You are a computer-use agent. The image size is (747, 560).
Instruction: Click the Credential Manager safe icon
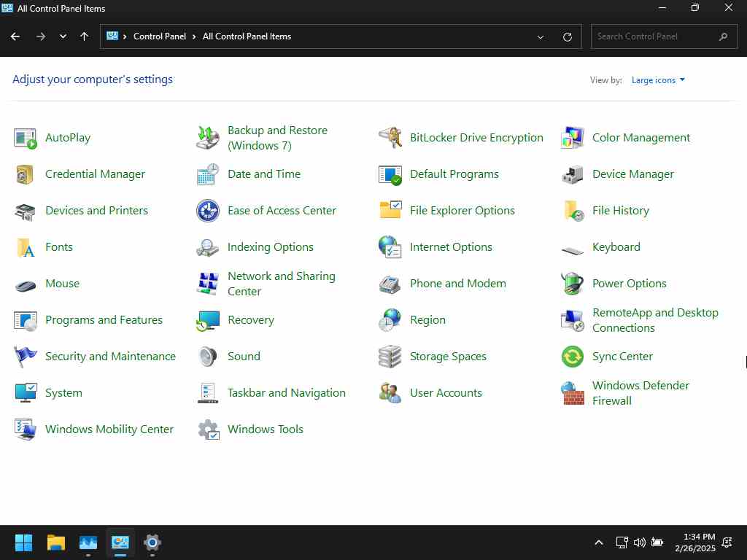[x=26, y=174]
